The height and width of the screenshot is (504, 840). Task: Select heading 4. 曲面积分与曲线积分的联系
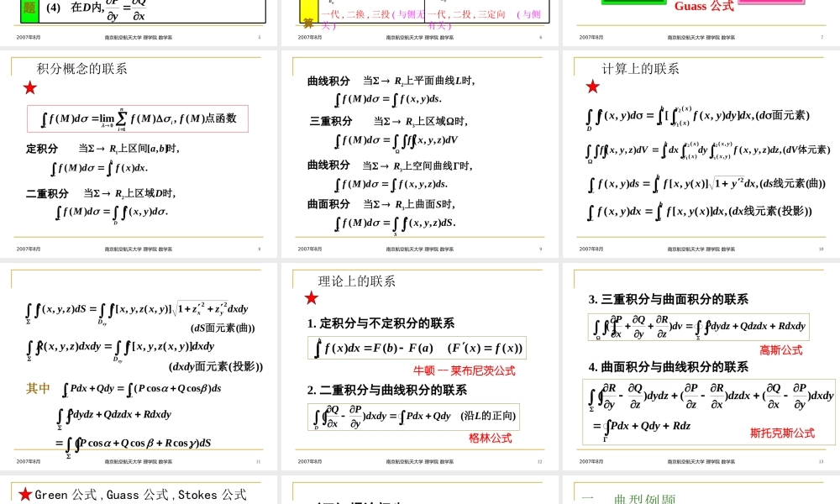[x=668, y=367]
